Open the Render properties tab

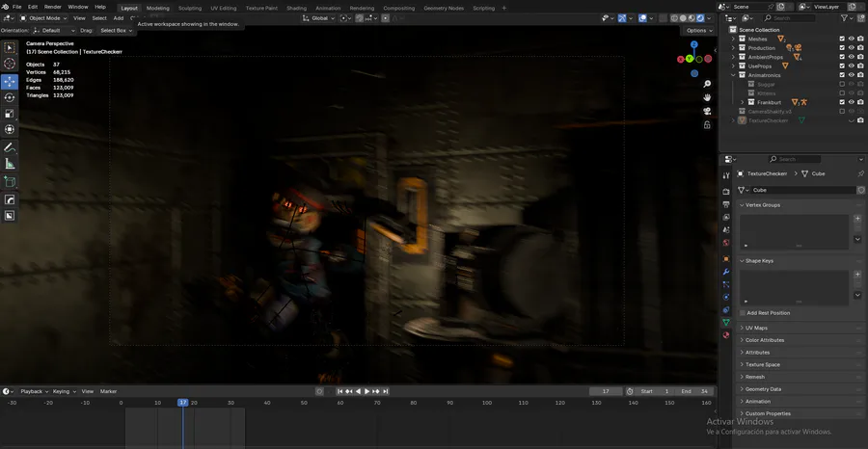tap(726, 192)
